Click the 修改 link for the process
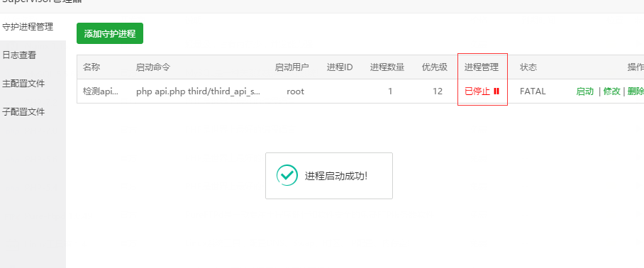644x268 pixels. pyautogui.click(x=611, y=91)
